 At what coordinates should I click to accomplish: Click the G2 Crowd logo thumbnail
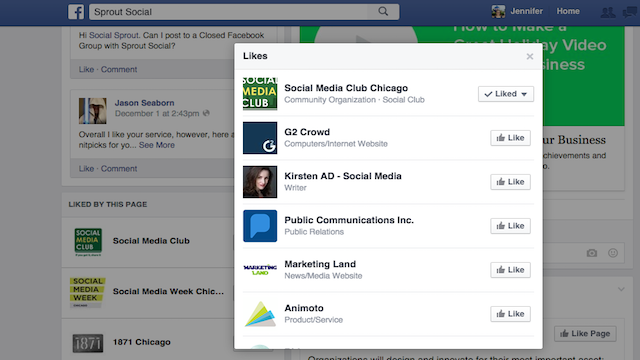pyautogui.click(x=260, y=138)
